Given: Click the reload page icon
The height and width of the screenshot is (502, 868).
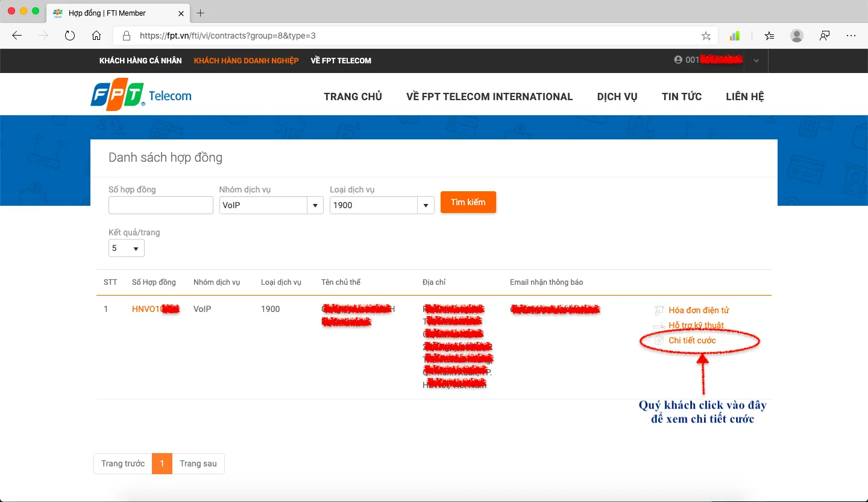Looking at the screenshot, I should [x=70, y=36].
